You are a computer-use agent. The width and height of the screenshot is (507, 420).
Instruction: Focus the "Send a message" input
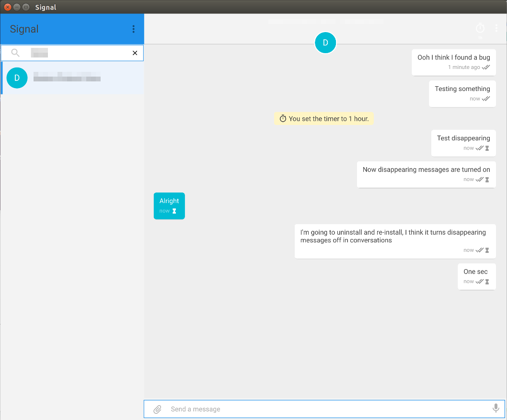[324, 409]
